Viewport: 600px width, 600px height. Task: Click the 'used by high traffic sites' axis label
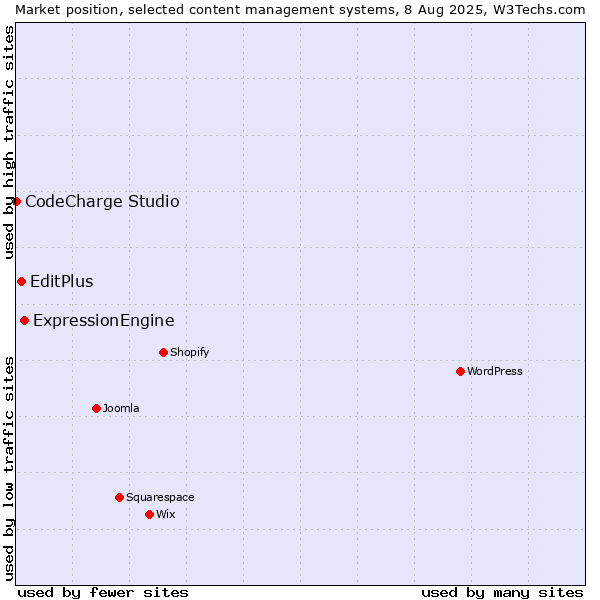click(x=8, y=142)
